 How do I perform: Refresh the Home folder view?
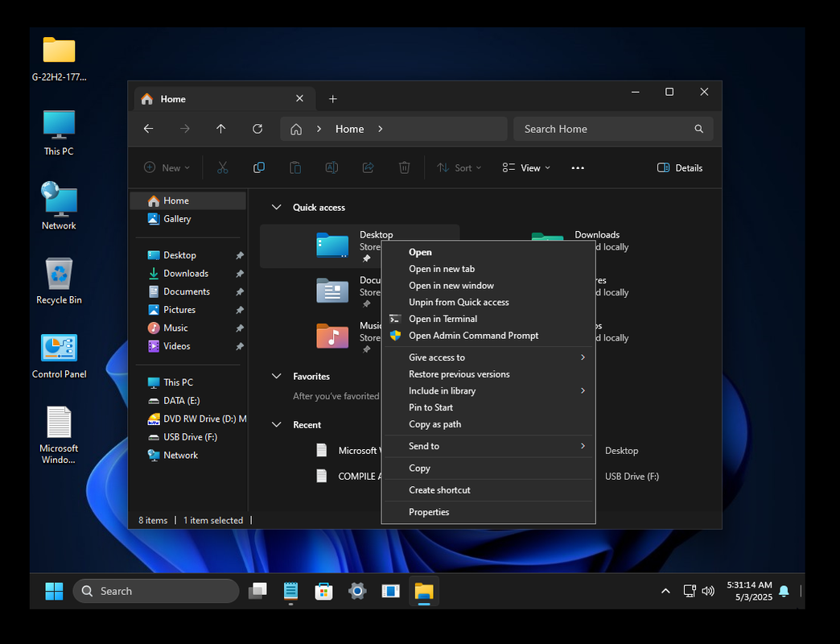(x=257, y=129)
